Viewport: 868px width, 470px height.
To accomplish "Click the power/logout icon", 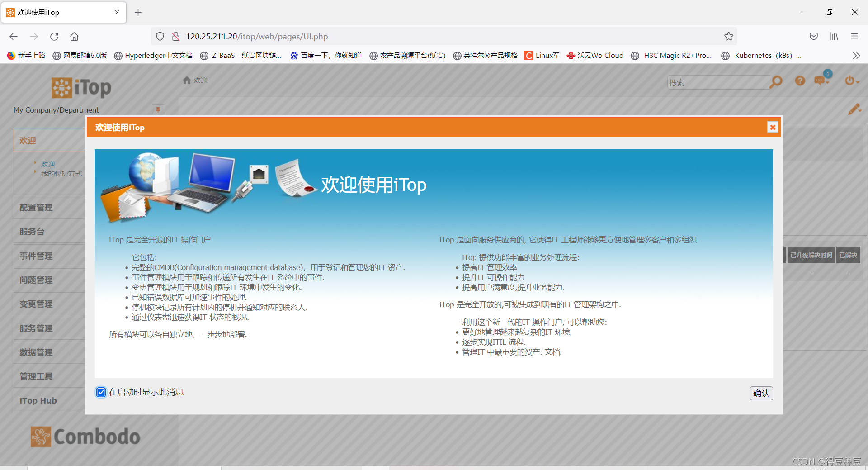I will tap(850, 80).
